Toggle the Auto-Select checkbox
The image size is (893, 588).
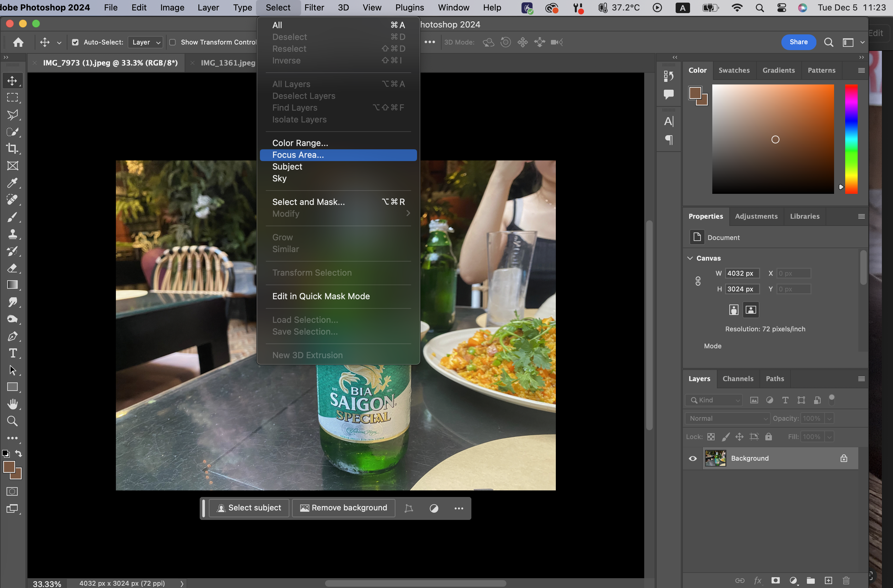click(x=75, y=43)
